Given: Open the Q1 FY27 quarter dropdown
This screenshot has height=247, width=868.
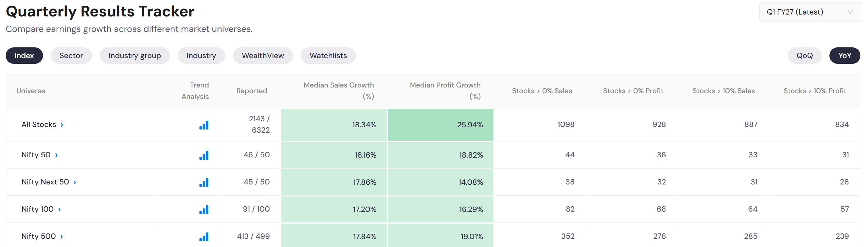Looking at the screenshot, I should (x=810, y=12).
